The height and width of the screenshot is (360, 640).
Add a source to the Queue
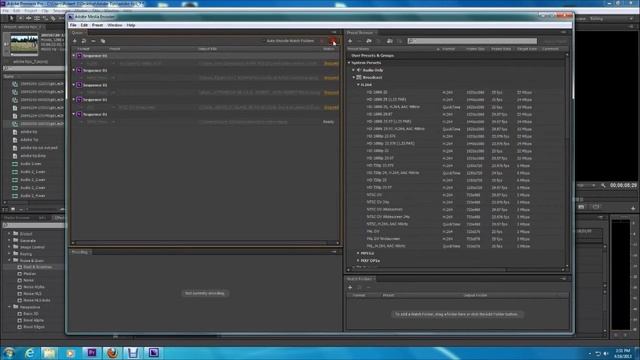click(75, 41)
